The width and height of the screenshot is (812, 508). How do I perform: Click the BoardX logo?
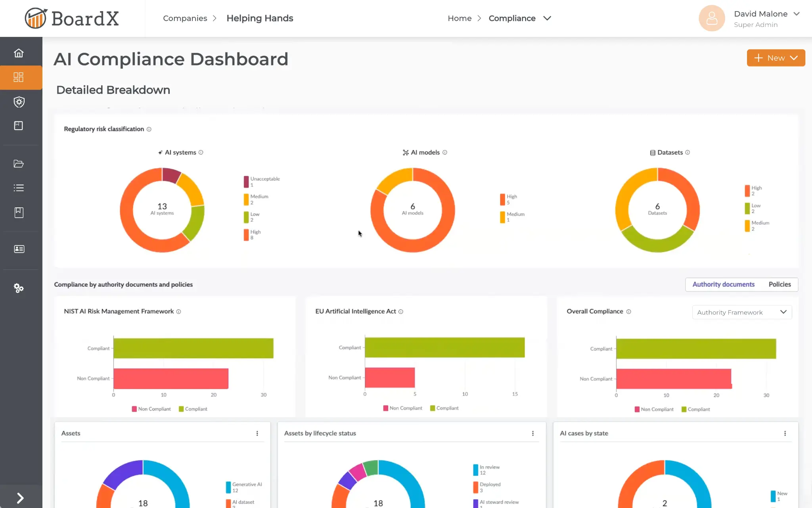click(71, 18)
